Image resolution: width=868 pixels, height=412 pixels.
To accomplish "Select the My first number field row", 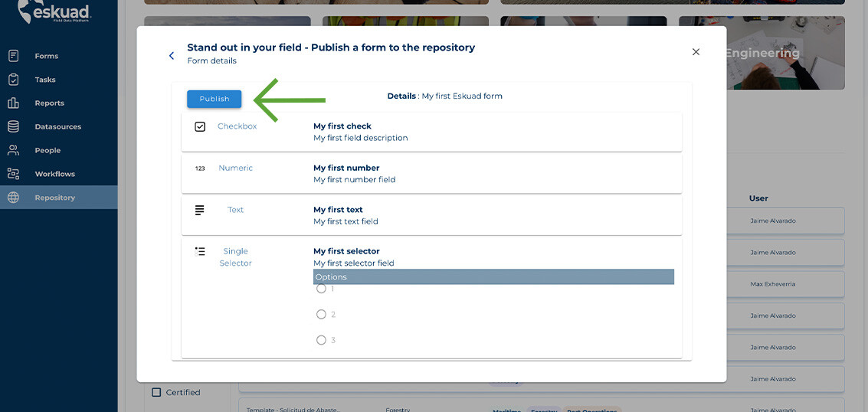I will (x=431, y=174).
